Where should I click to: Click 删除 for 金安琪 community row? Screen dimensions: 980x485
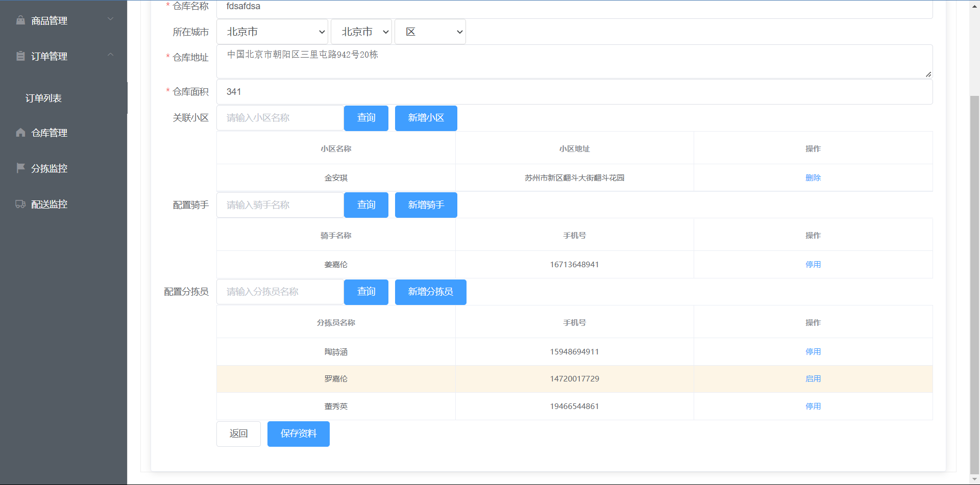click(x=813, y=178)
